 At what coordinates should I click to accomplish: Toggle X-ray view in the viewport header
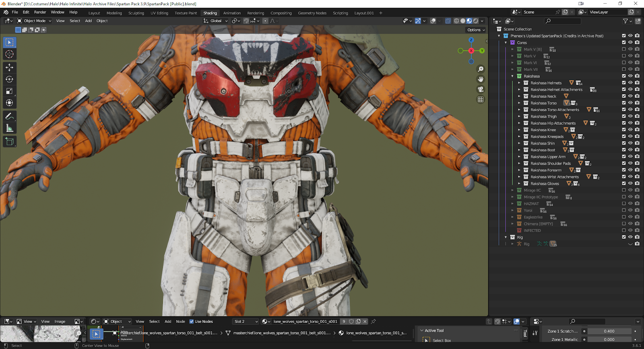pos(448,21)
